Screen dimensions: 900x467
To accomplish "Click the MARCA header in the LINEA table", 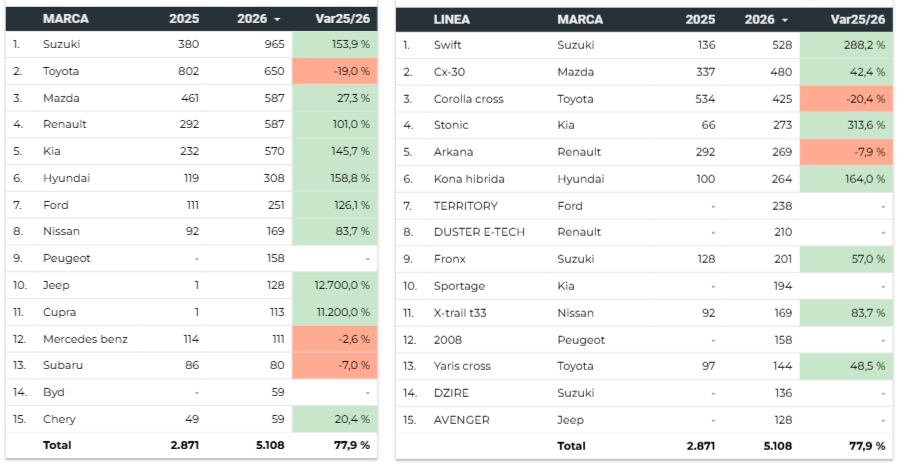I will click(580, 19).
